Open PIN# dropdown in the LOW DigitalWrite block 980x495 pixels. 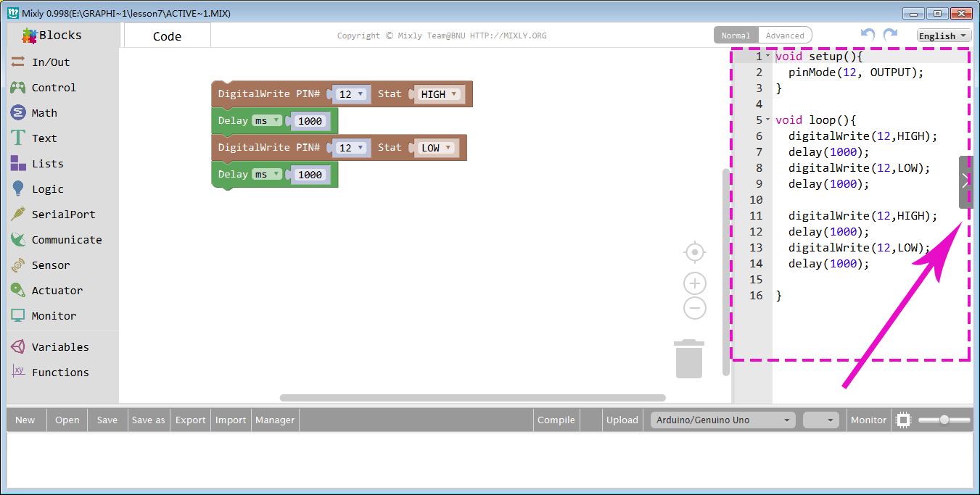[351, 148]
